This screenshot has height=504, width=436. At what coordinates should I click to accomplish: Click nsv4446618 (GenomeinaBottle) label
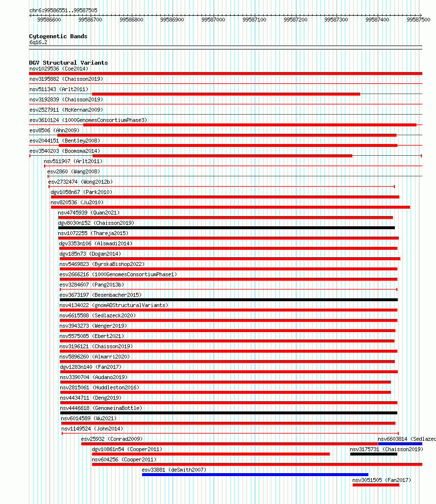point(101,408)
